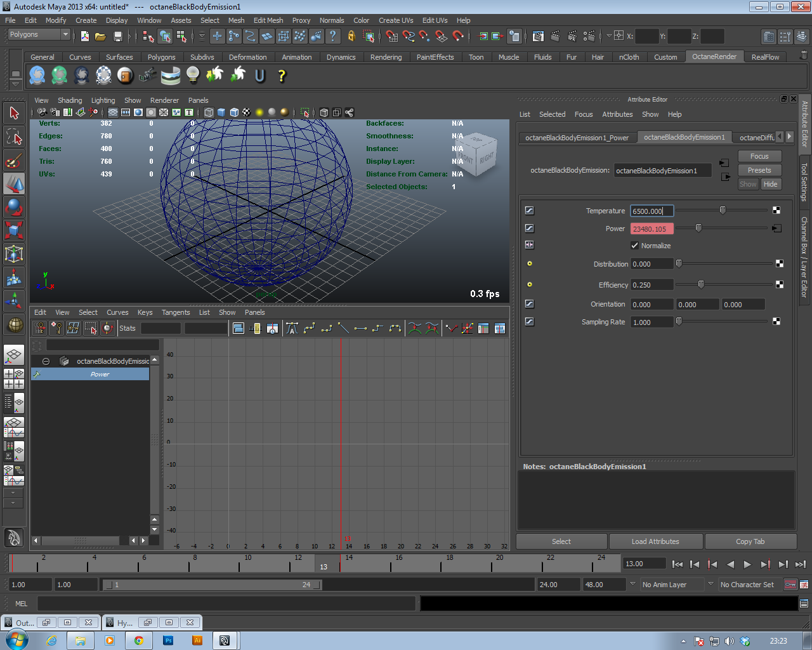This screenshot has height=650, width=812.
Task: Click the question mark icon on OctaneRender shelf
Action: [282, 76]
